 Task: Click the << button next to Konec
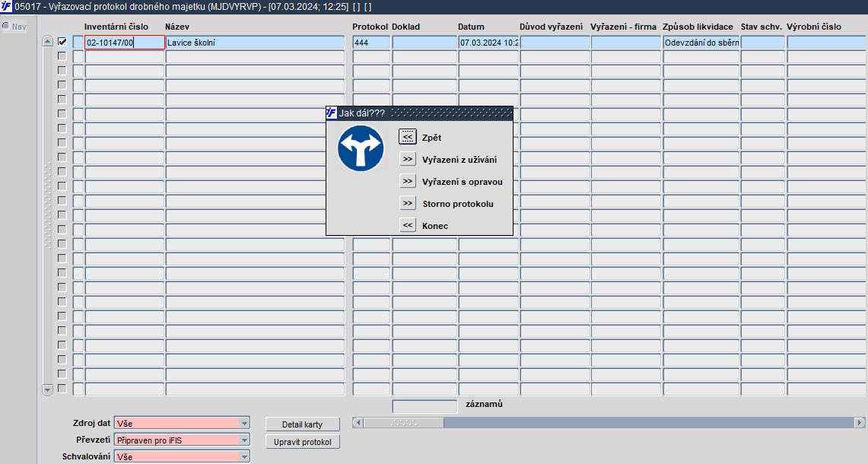click(x=408, y=225)
